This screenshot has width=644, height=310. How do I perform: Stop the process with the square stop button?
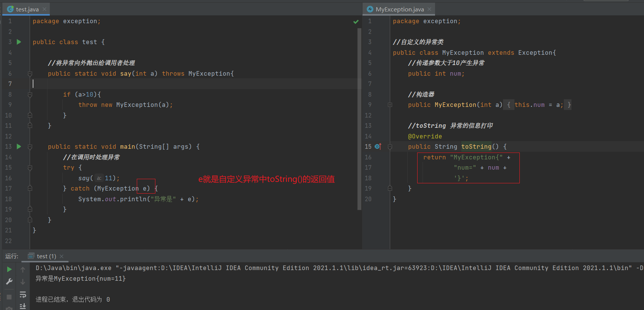click(x=9, y=297)
